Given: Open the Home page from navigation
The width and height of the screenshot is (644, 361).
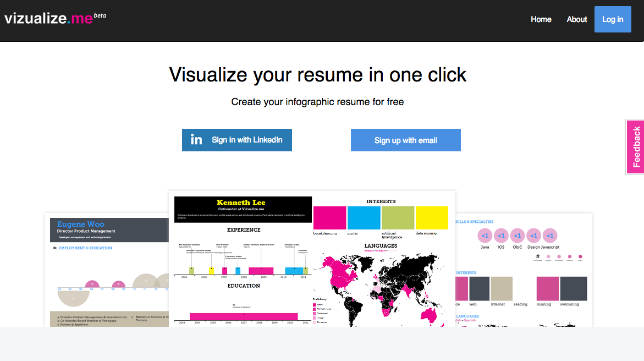Looking at the screenshot, I should click(x=541, y=19).
